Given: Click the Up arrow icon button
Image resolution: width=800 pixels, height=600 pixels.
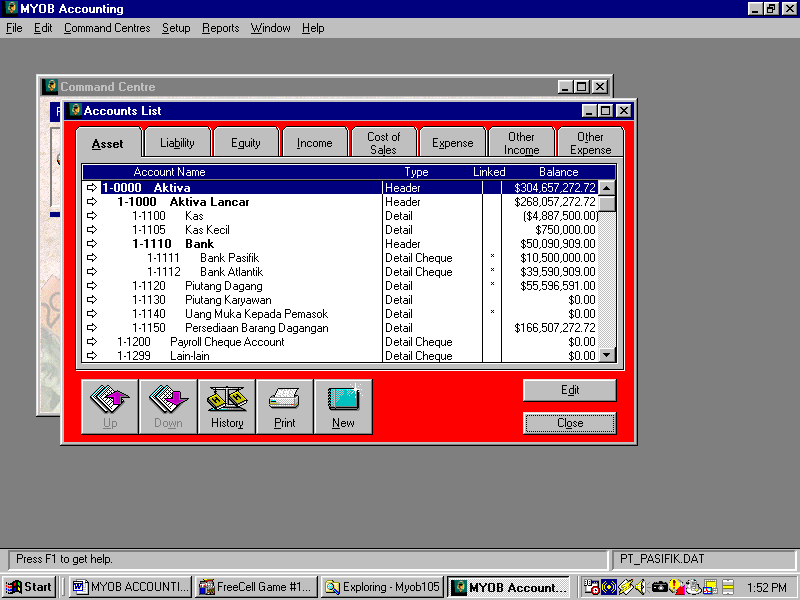Looking at the screenshot, I should (x=110, y=407).
